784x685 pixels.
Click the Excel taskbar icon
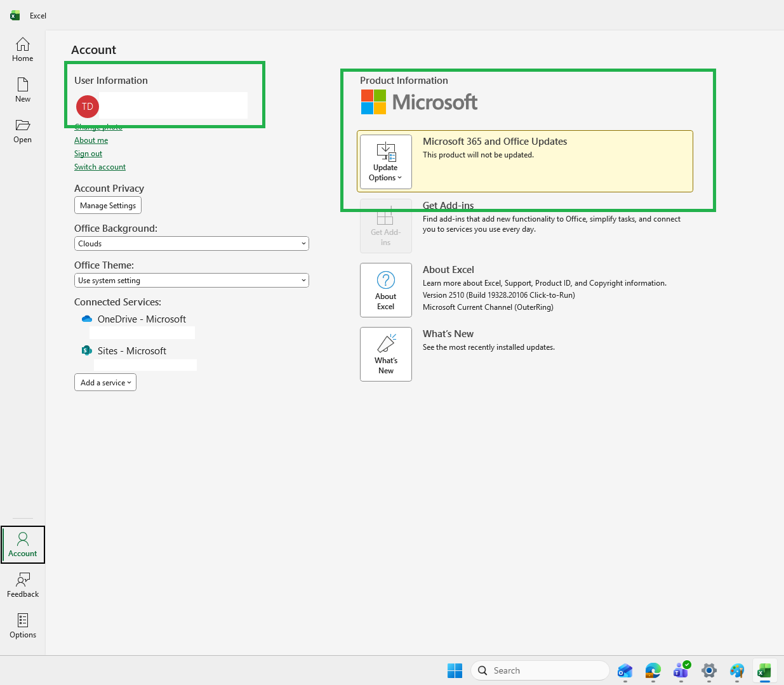[x=764, y=670]
